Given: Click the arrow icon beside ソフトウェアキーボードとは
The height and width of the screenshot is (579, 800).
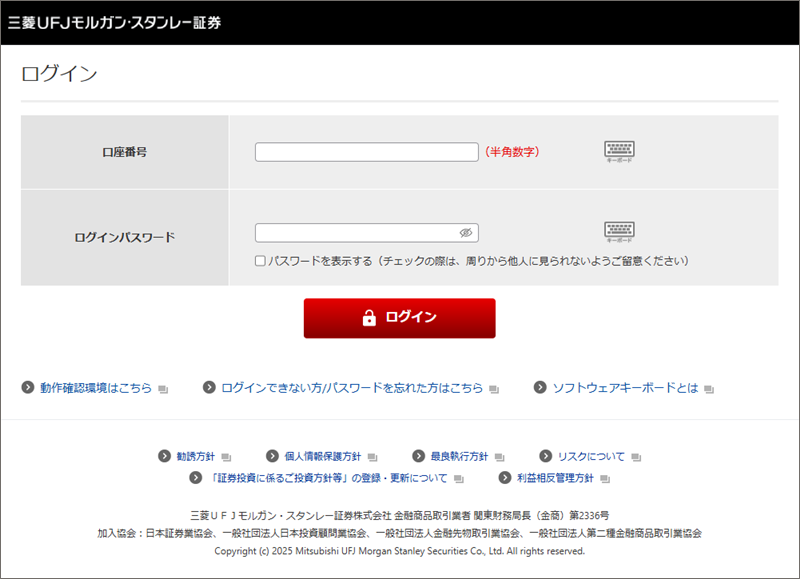Looking at the screenshot, I should [x=540, y=388].
